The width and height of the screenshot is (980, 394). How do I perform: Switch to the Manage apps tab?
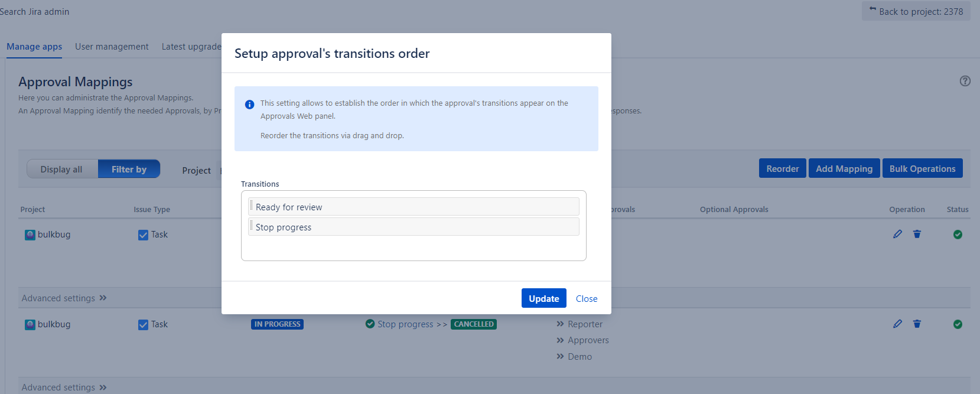[34, 47]
